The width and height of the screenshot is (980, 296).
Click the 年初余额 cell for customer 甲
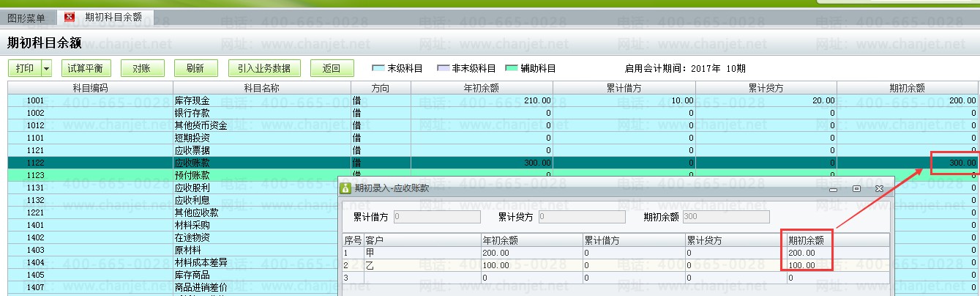[x=531, y=253]
